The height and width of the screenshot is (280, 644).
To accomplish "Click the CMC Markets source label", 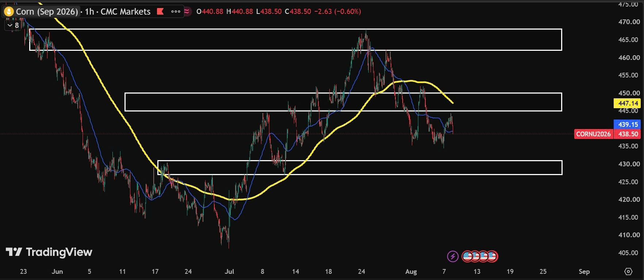I will point(126,12).
